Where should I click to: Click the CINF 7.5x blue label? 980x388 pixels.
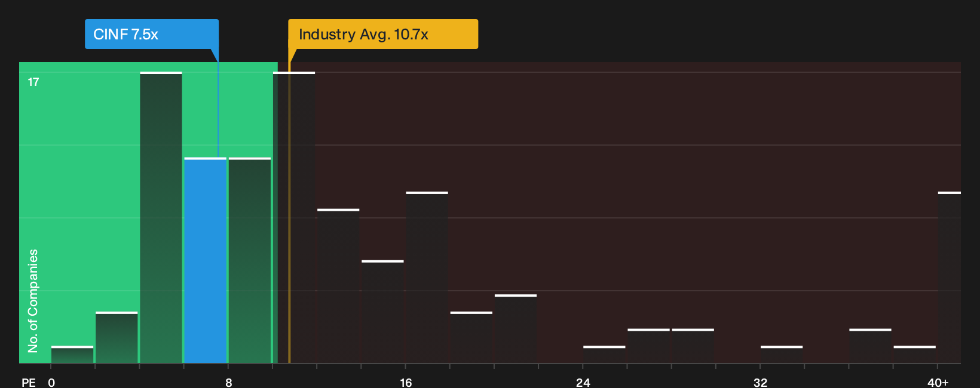pyautogui.click(x=152, y=34)
